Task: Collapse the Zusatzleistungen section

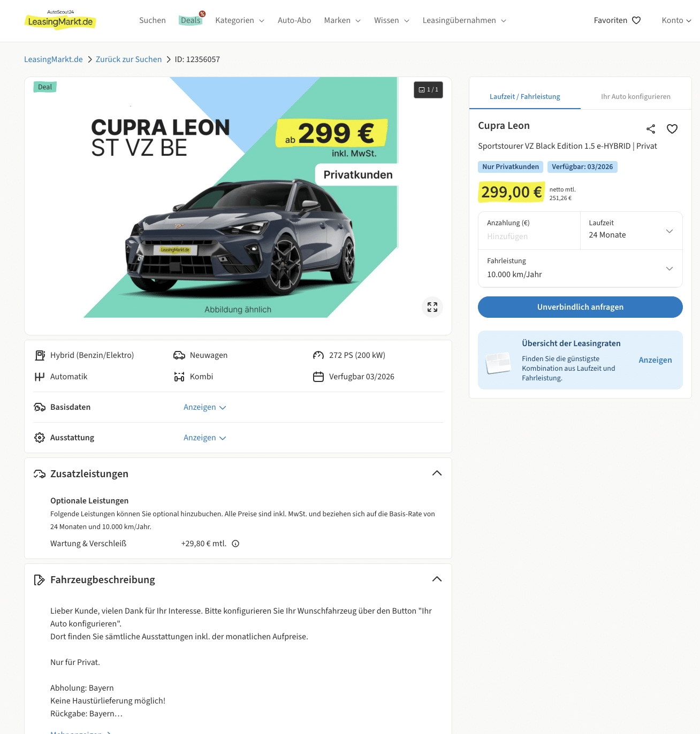Action: click(437, 473)
